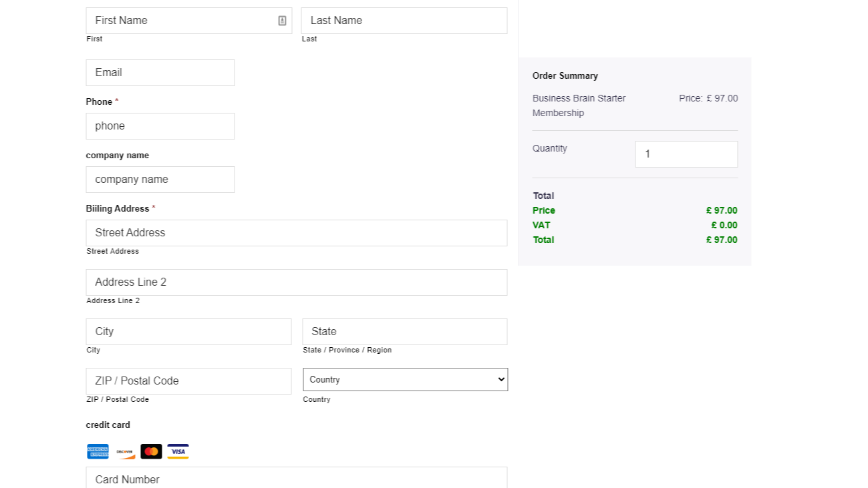Click the American Express card icon
Screen dimensions: 868x488
[98, 452]
